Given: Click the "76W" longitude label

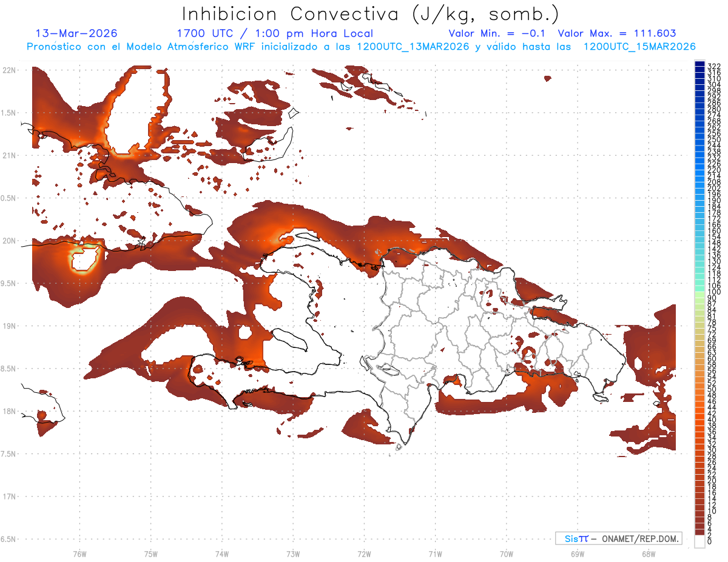Looking at the screenshot, I should pos(79,554).
